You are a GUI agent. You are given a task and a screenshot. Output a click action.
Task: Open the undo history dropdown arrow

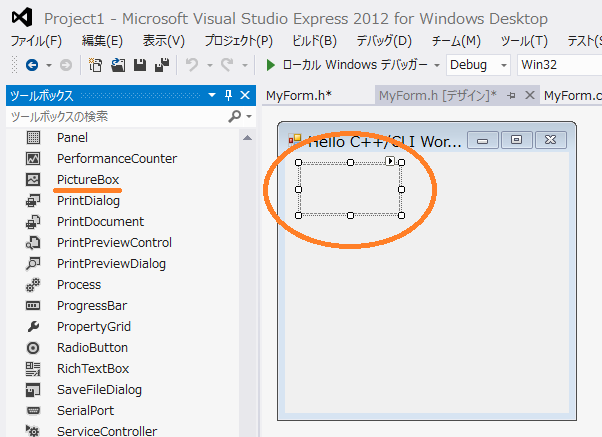tap(210, 65)
